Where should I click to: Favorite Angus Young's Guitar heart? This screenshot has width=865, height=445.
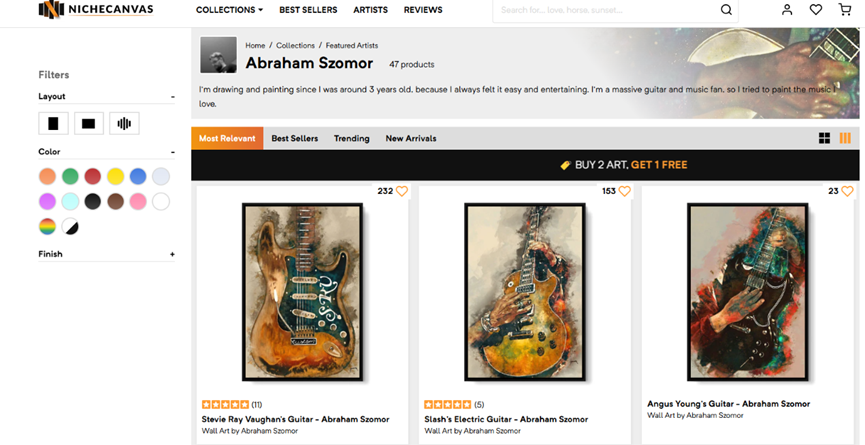[847, 191]
